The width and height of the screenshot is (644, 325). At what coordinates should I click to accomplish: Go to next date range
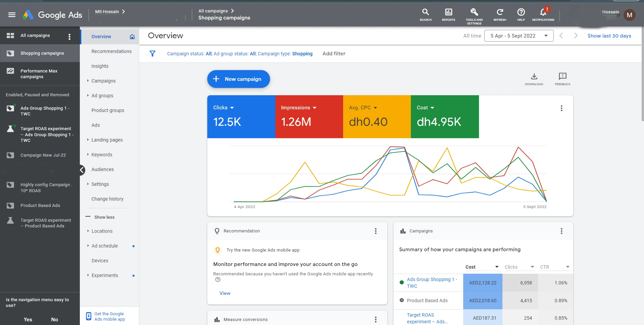click(x=576, y=36)
